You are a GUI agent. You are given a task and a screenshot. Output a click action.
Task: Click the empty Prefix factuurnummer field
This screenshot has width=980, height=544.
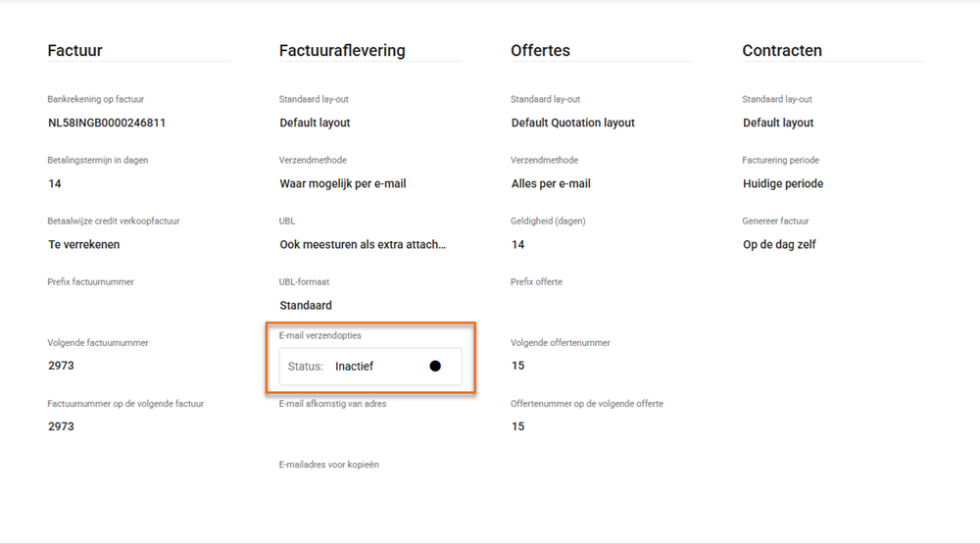click(137, 305)
